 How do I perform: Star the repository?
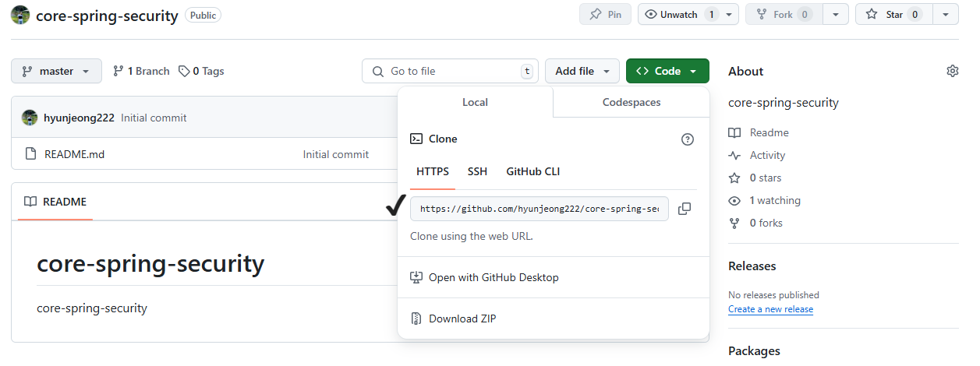(x=893, y=14)
